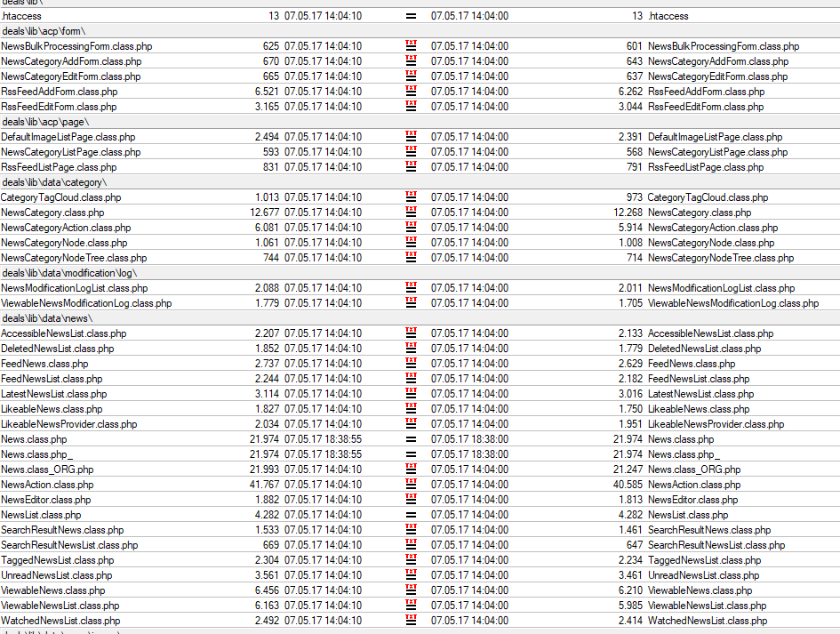
Task: Click the equal sign icon in the .htaccess row
Action: [411, 16]
